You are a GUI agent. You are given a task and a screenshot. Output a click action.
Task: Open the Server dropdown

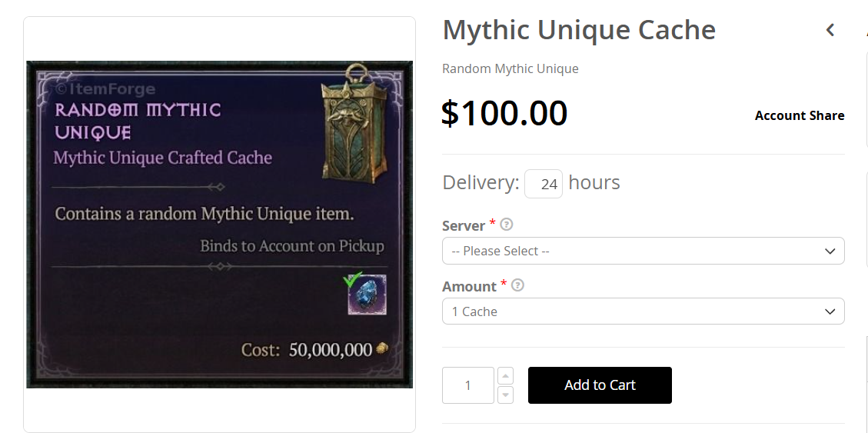tap(644, 251)
